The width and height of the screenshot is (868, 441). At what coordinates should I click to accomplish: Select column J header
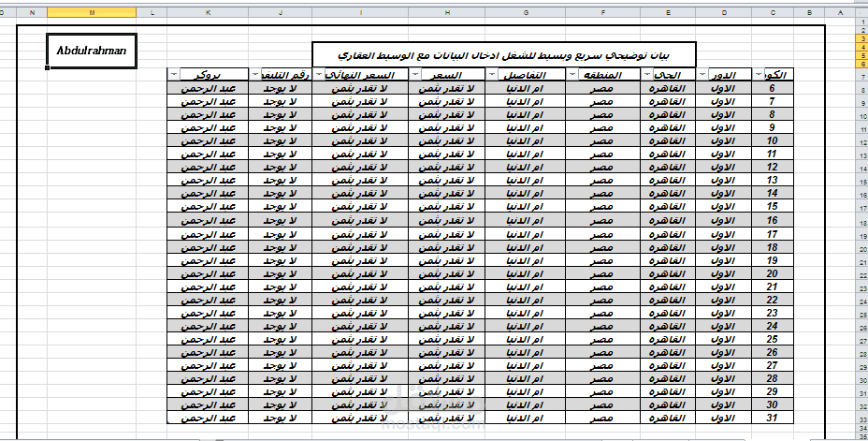coord(280,13)
